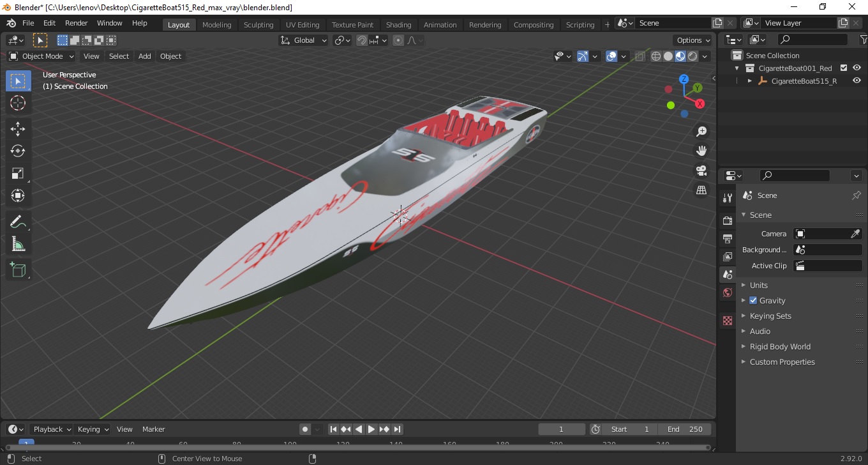868x465 pixels.
Task: Activate the 3D Cursor tool
Action: [18, 103]
